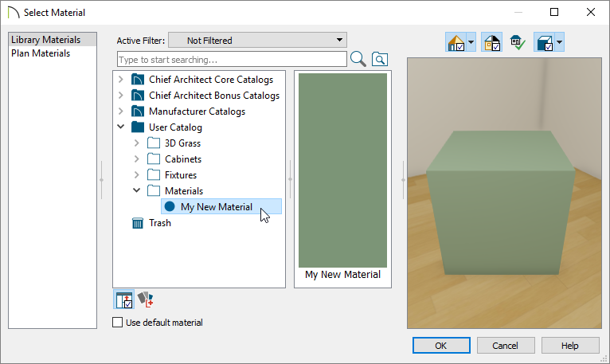Viewport: 610px width, 364px height.
Task: Click the OK button
Action: [x=441, y=346]
